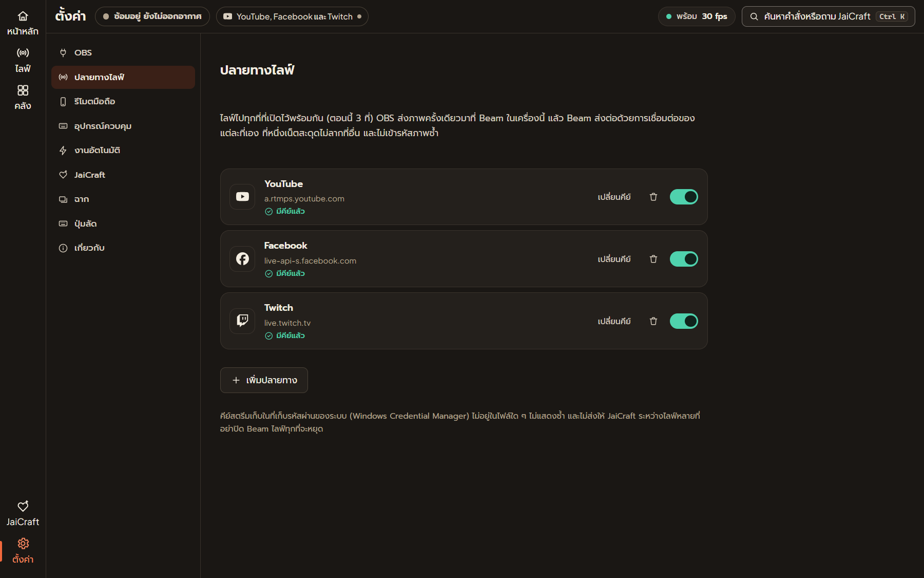Screen dimensions: 924x578
Task: Focus the ค้นหาคำสั่งหรือถาม JaiCraft search field
Action: [x=828, y=16]
